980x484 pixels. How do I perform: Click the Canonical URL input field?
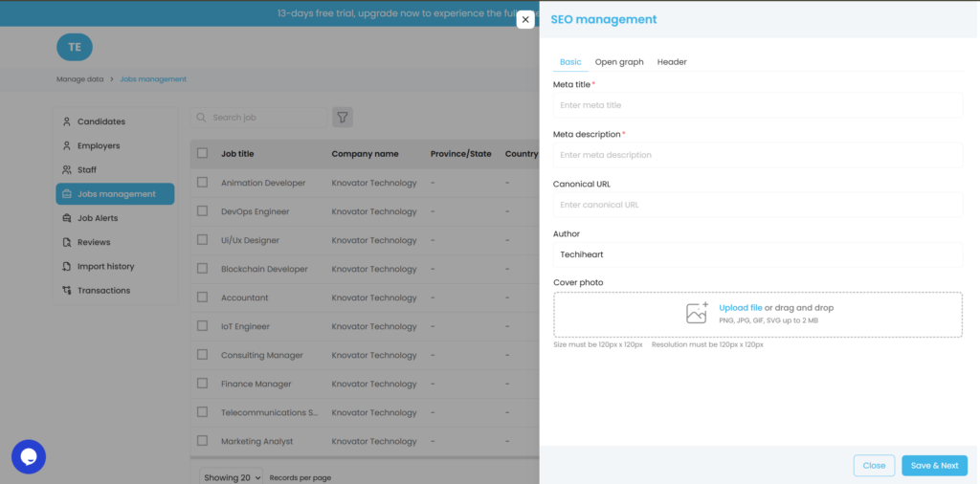(757, 205)
